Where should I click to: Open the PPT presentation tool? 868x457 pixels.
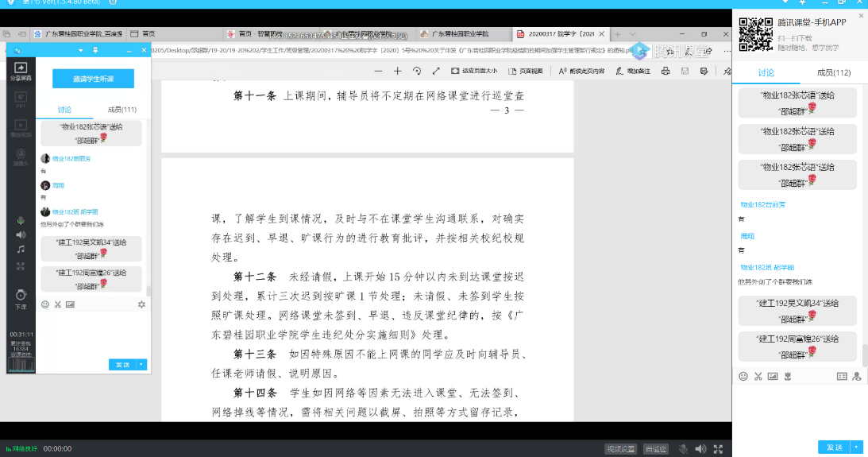[x=21, y=99]
